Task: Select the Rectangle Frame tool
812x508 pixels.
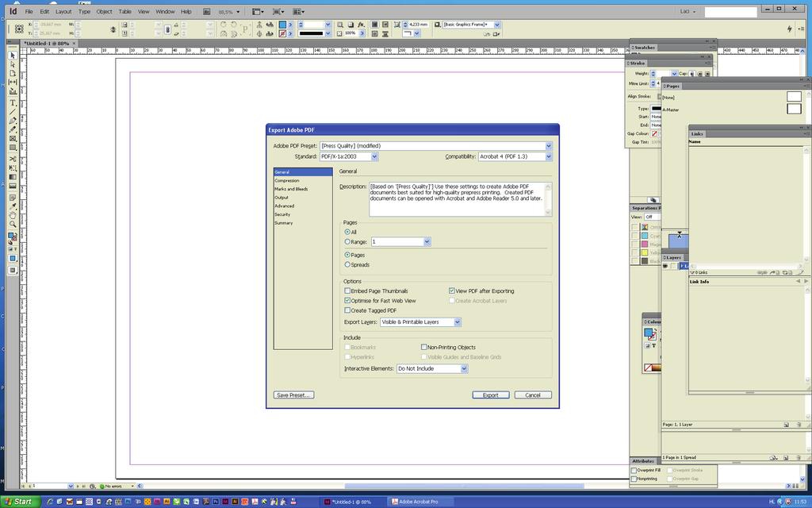Action: pyautogui.click(x=13, y=138)
